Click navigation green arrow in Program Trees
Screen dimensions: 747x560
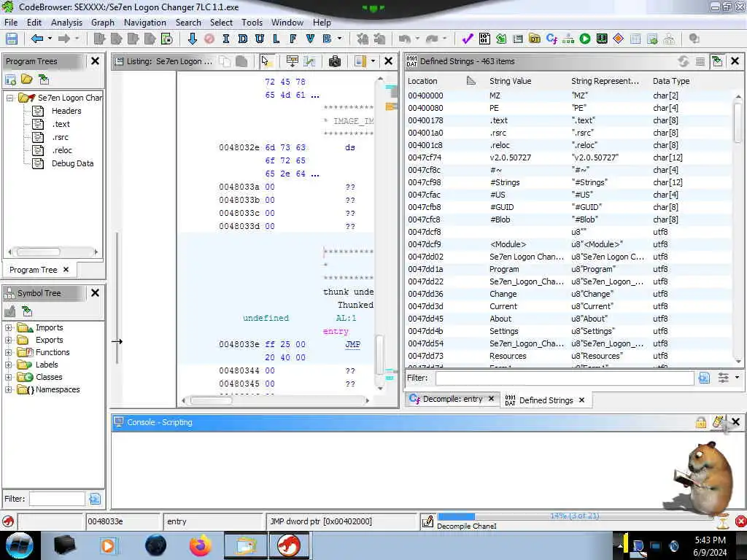[x=43, y=79]
